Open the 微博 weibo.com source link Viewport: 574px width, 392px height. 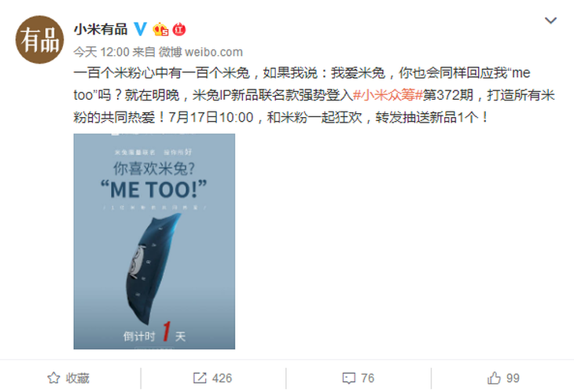point(201,52)
